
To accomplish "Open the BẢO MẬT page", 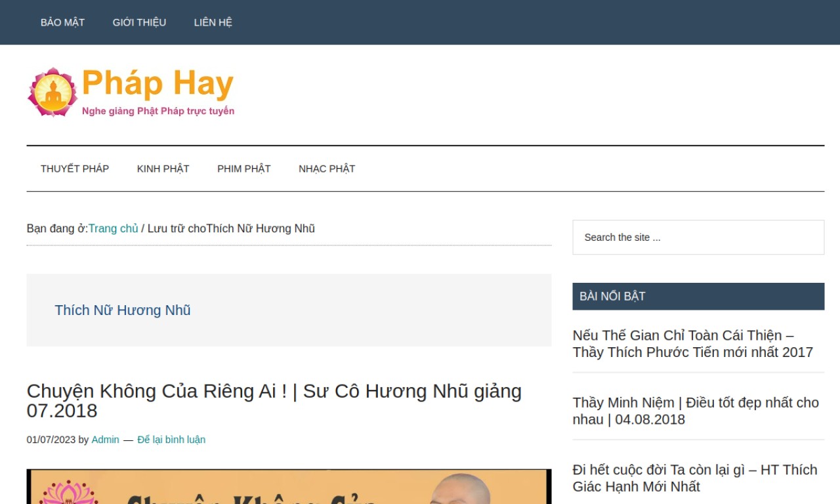I will click(x=62, y=22).
